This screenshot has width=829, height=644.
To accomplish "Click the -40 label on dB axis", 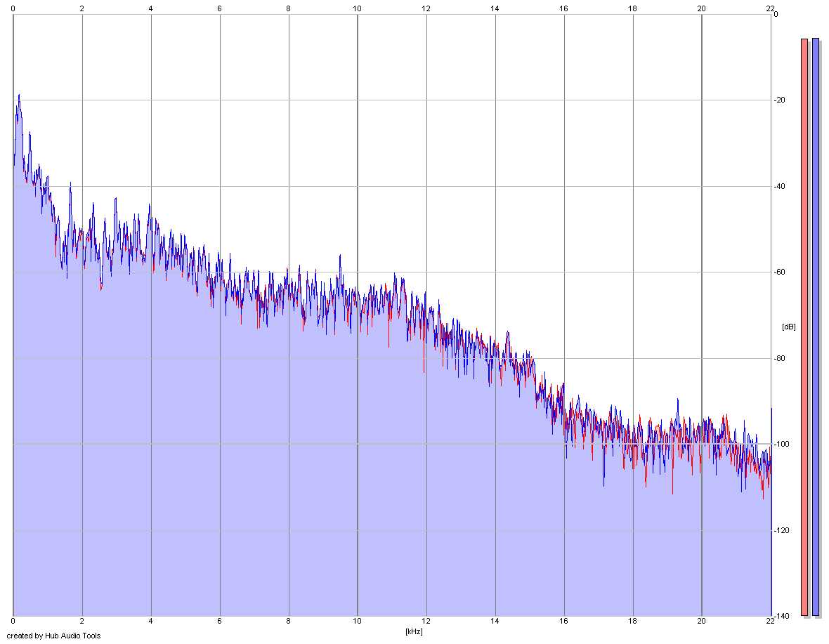I will point(779,187).
